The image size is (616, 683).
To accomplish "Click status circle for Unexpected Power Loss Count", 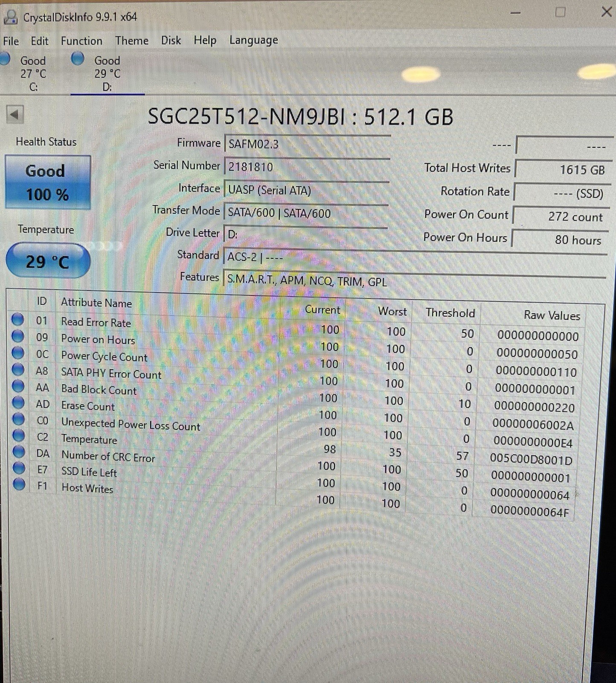I will point(18,419).
